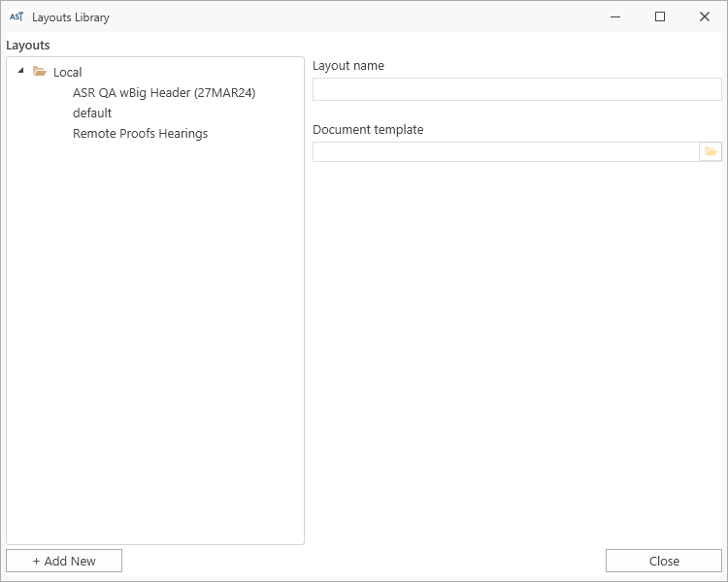Collapse the Local tree node arrow
This screenshot has height=582, width=728.
tap(20, 71)
